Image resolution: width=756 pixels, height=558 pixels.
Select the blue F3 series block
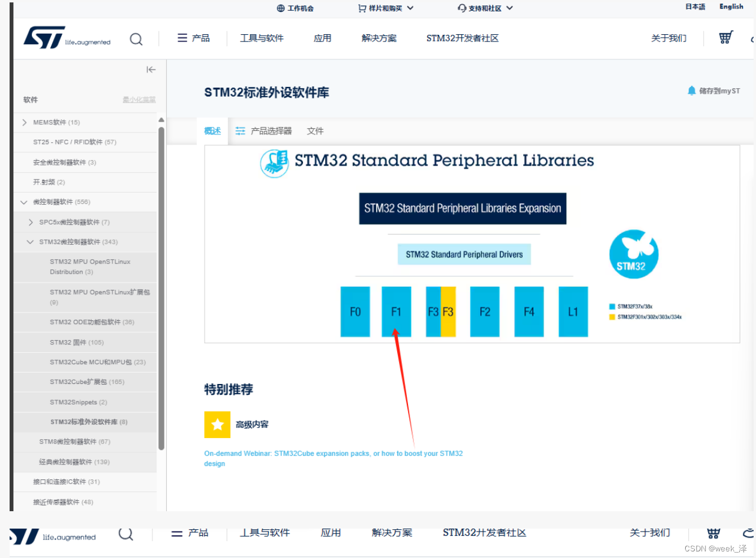[x=433, y=311]
